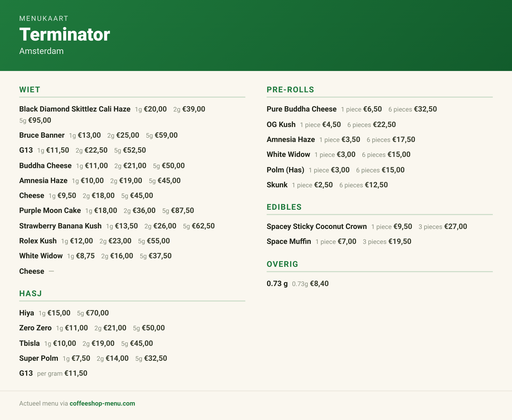Click the G13 per gram price €11,50
The height and width of the screenshot is (420, 512).
[76, 373]
